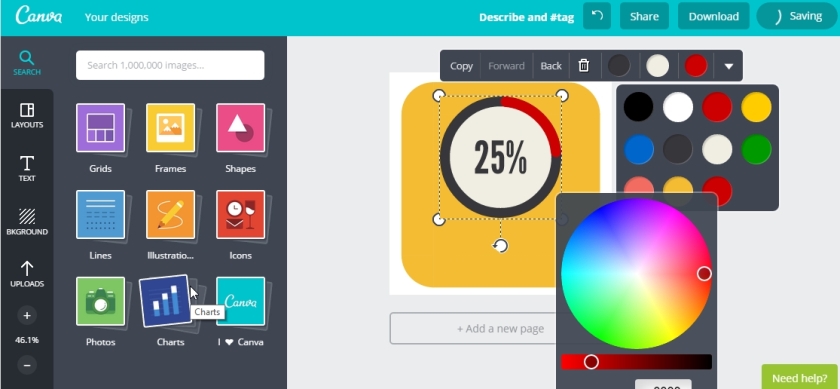Image resolution: width=840 pixels, height=389 pixels.
Task: Open the Lines category icon
Action: coord(100,214)
